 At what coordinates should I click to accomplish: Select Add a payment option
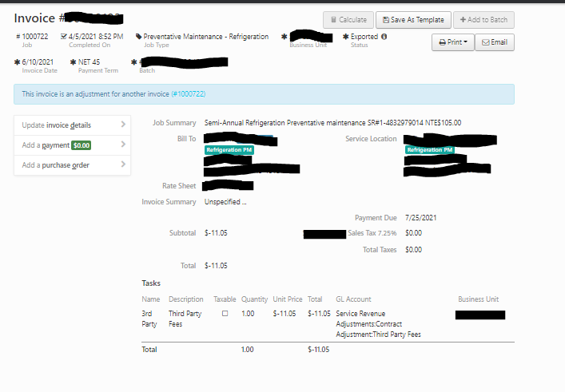[72, 145]
